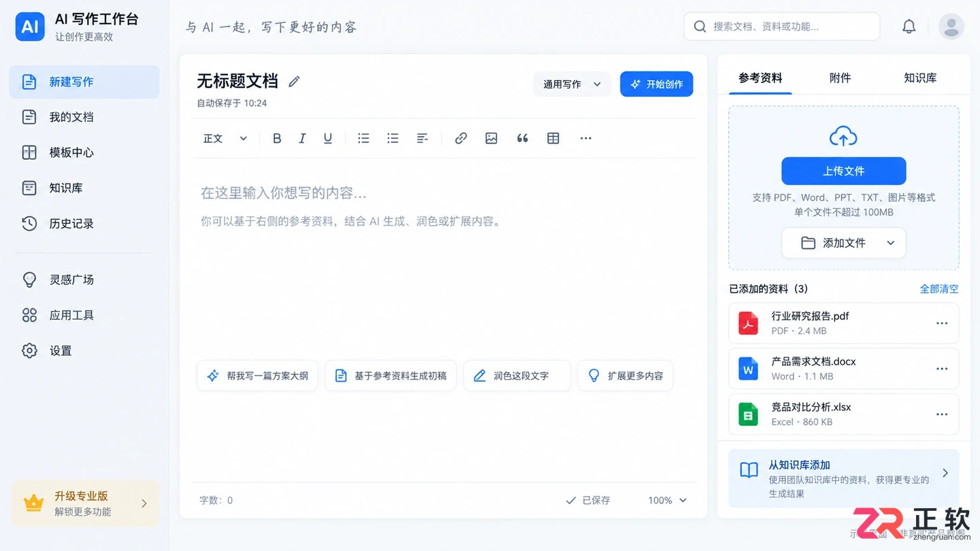Click editor area 在这里输入你想写的内容
Viewport: 980px width, 551px height.
pos(283,193)
